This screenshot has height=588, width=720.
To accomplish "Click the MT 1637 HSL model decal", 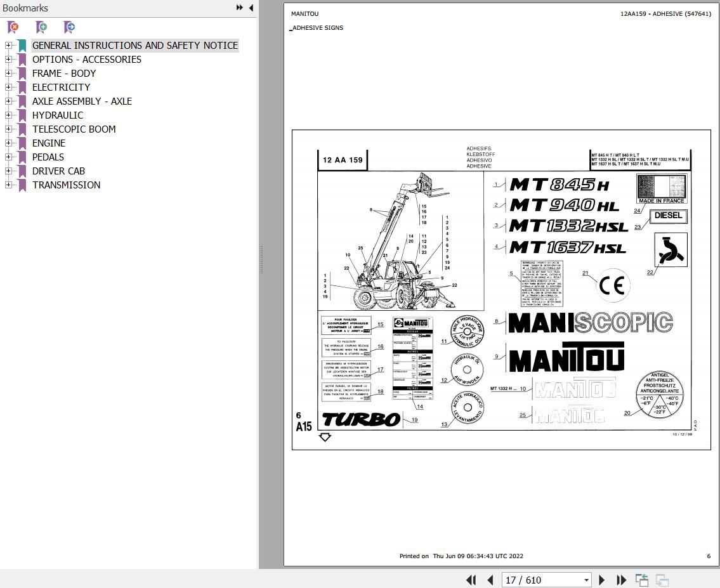I will pos(568,248).
